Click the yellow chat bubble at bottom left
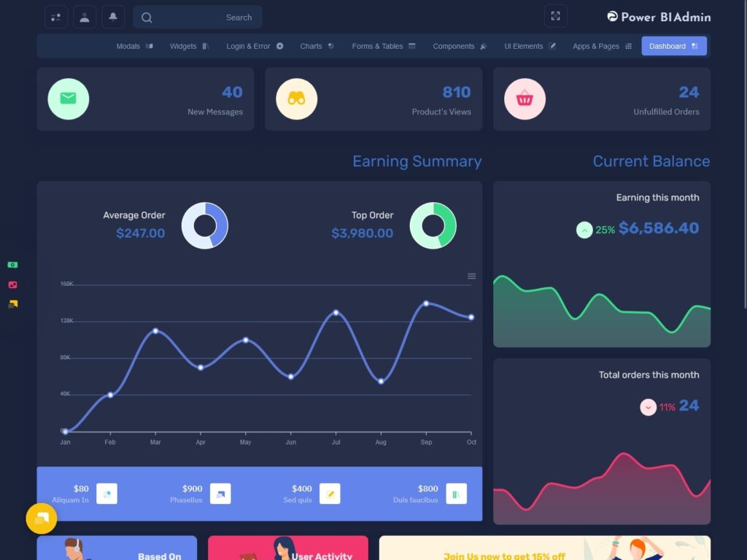The width and height of the screenshot is (747, 560). point(42,518)
